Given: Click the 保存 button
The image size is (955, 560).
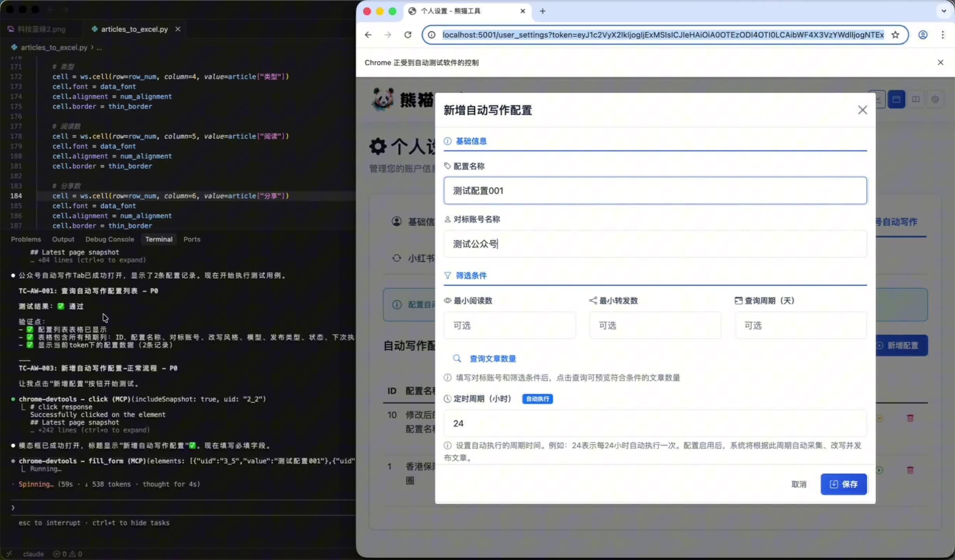Looking at the screenshot, I should [x=843, y=484].
